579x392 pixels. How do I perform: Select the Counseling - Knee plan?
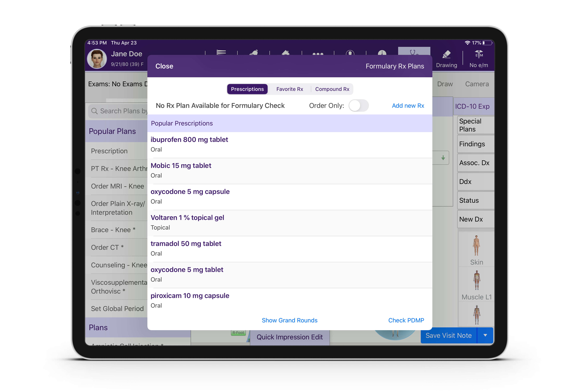coord(116,265)
